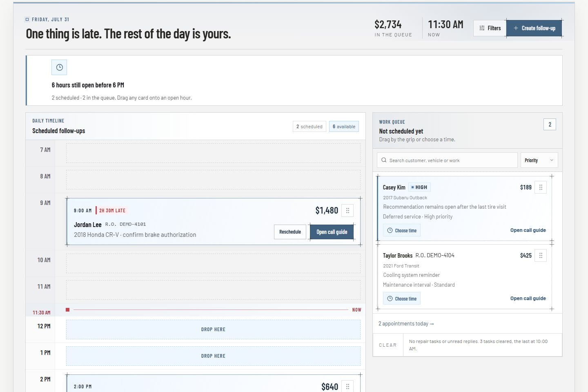Click the customer search field
Screen dimensions: 588x392
(447, 160)
